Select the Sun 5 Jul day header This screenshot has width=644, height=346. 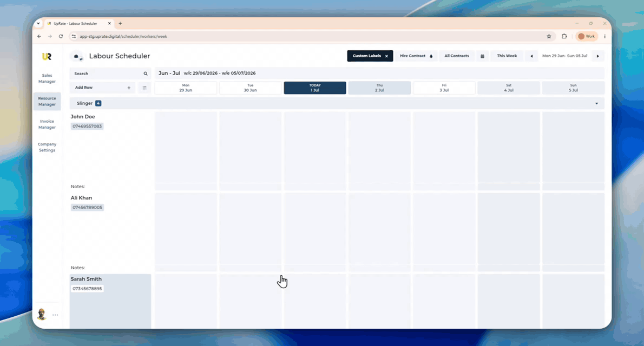573,88
